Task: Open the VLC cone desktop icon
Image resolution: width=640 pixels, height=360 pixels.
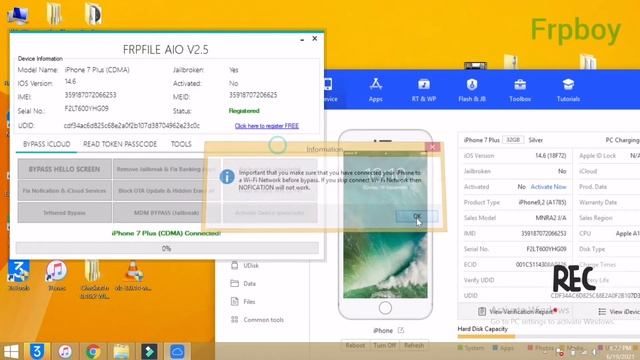Action: point(133,276)
